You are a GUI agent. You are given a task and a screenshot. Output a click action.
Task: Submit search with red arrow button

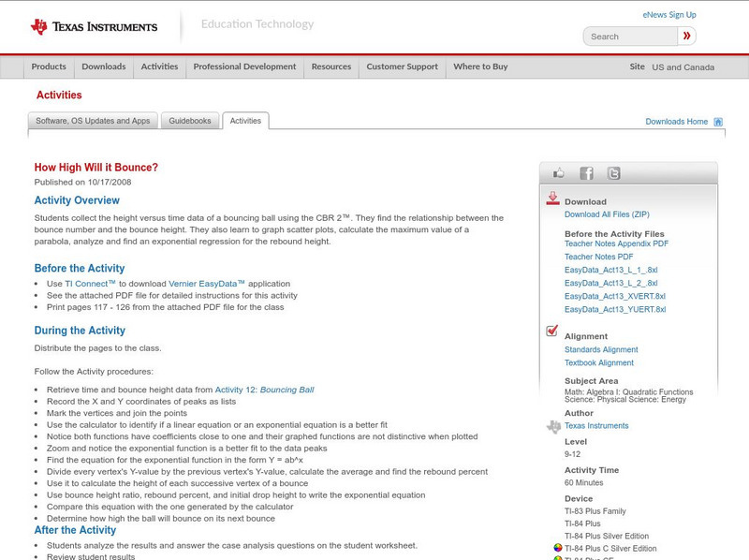(x=686, y=36)
